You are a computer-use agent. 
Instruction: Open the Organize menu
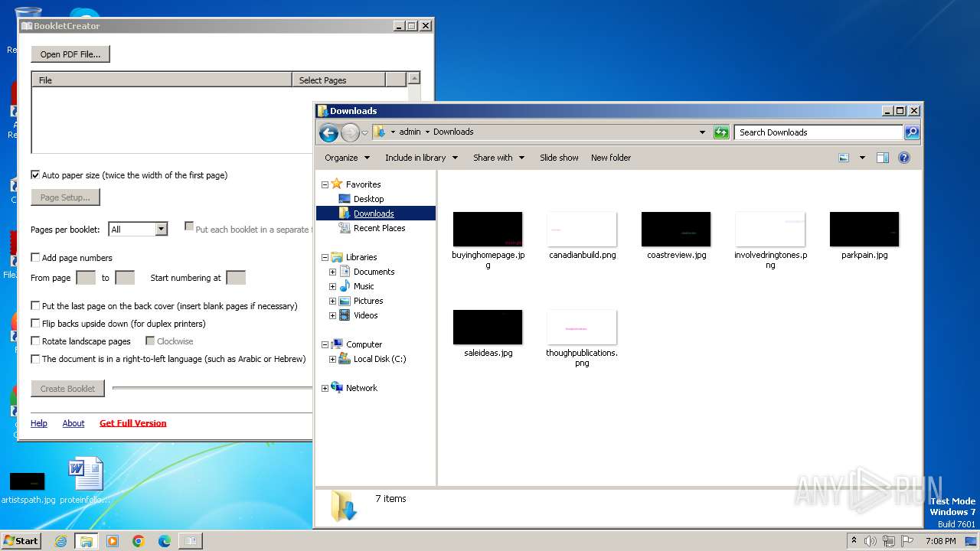(x=347, y=158)
